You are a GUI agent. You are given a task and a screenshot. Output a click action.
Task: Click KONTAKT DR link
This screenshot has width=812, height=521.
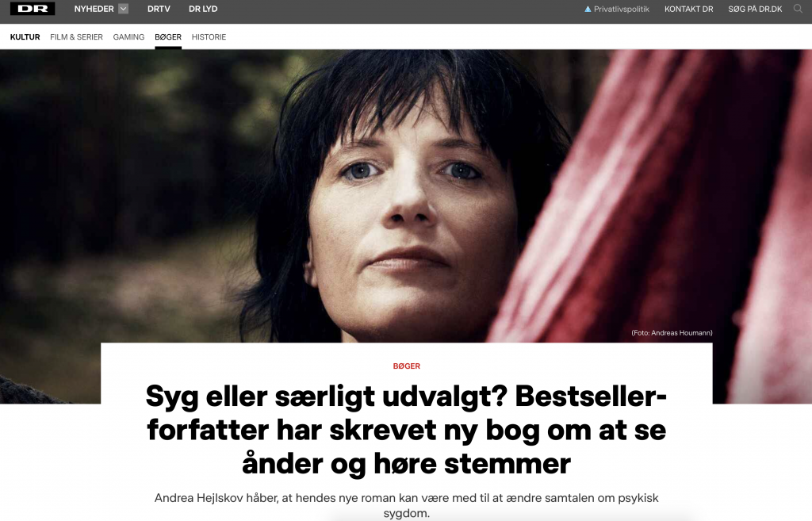(x=689, y=9)
